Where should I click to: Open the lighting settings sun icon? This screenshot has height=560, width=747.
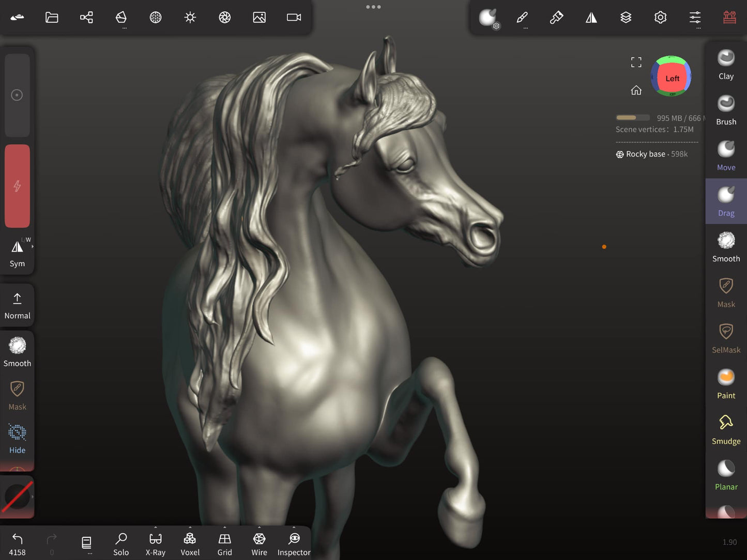pos(190,18)
